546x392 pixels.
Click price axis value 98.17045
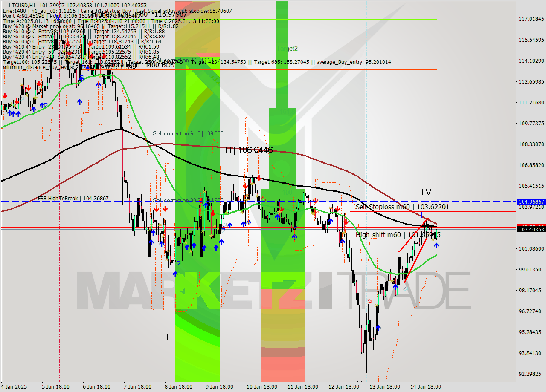(531, 290)
